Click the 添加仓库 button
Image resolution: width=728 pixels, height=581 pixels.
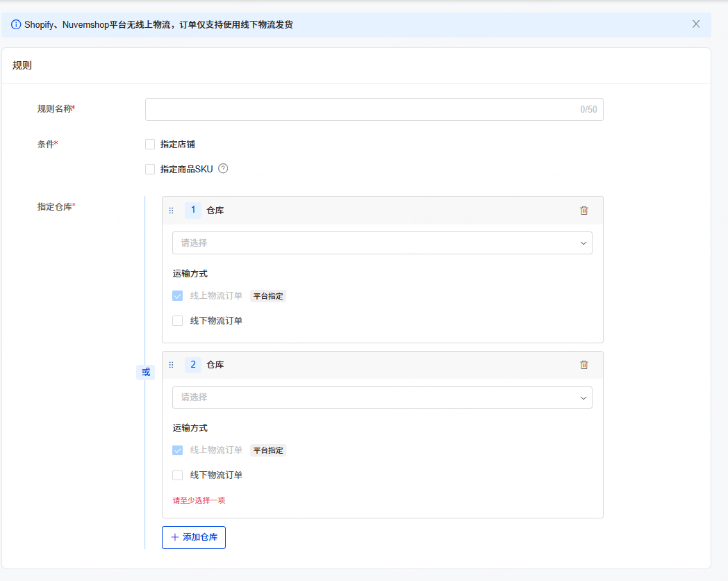[x=194, y=537]
